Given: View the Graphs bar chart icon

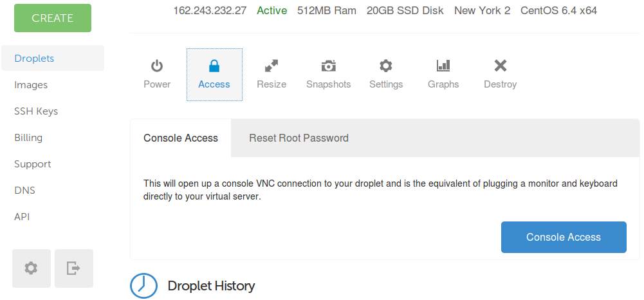Looking at the screenshot, I should coord(443,66).
